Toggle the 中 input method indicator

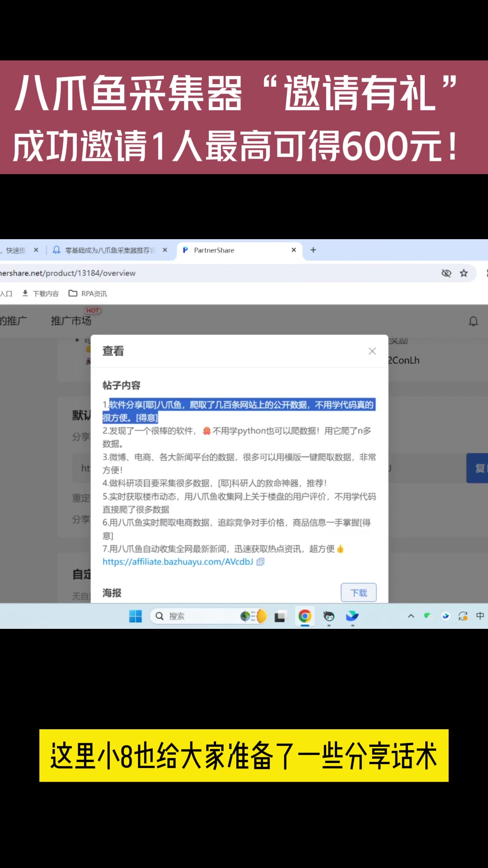pos(480,616)
